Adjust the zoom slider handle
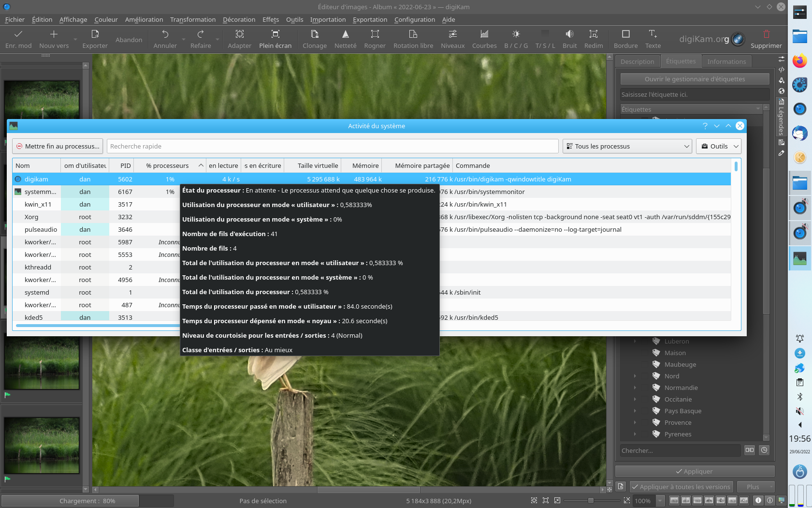Screen dimensions: 812x508 point(590,501)
